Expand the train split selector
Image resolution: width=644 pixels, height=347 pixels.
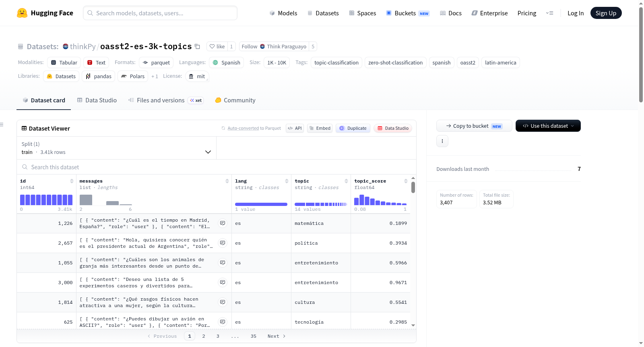pos(116,148)
